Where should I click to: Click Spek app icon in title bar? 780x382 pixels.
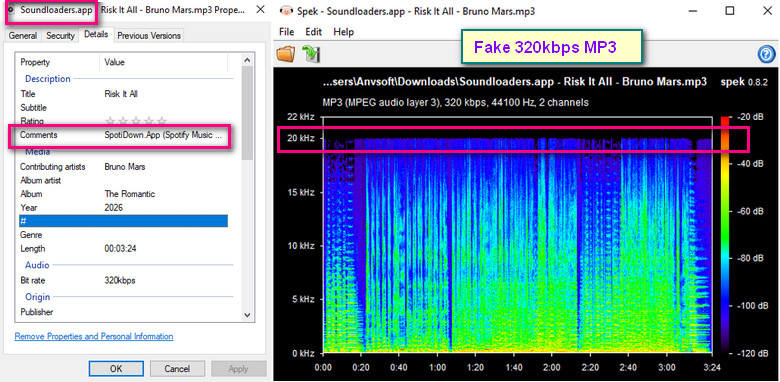coord(286,11)
